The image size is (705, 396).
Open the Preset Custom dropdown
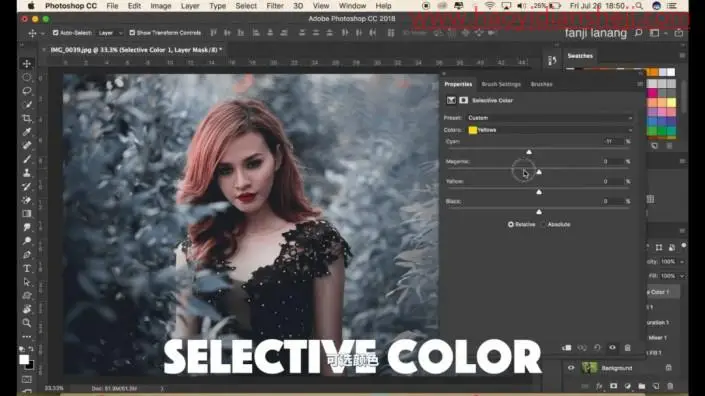click(x=550, y=118)
